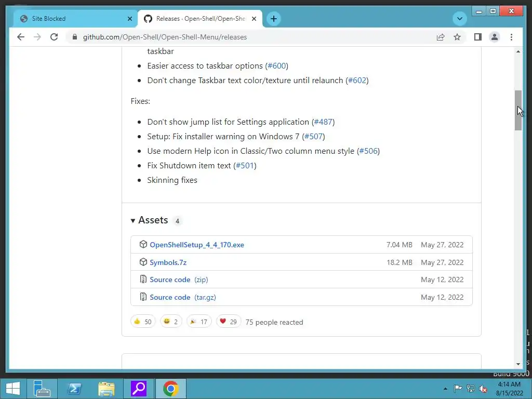Open issue #487 link
The image size is (532, 399).
pos(323,122)
